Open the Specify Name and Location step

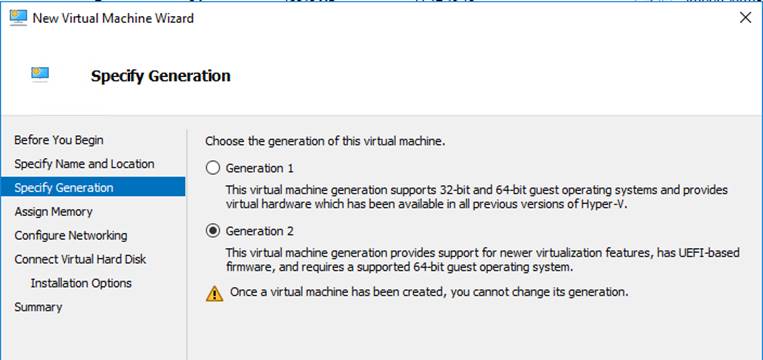84,164
